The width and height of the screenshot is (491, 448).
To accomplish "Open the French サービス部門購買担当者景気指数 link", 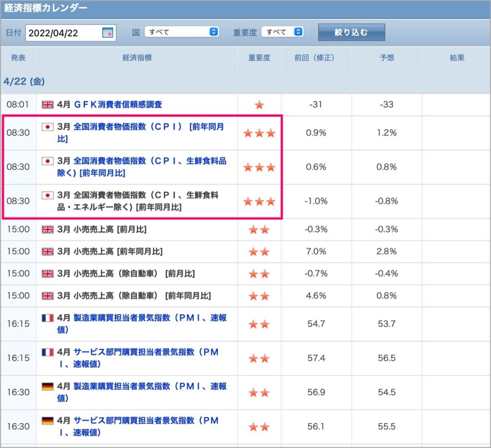I will coord(138,358).
